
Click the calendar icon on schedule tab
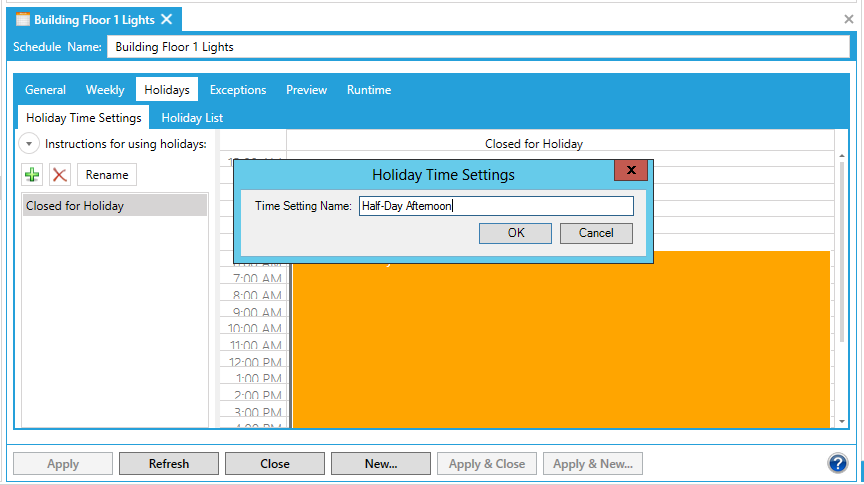(22, 19)
